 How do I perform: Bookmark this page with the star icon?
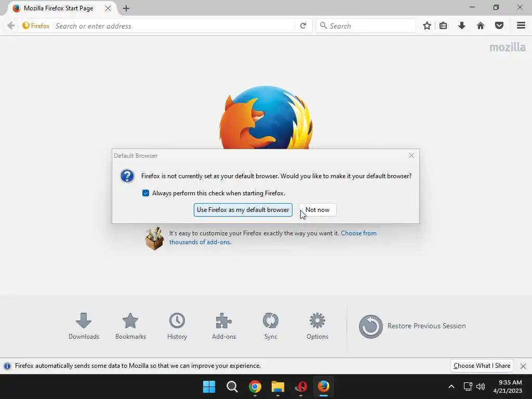click(427, 26)
